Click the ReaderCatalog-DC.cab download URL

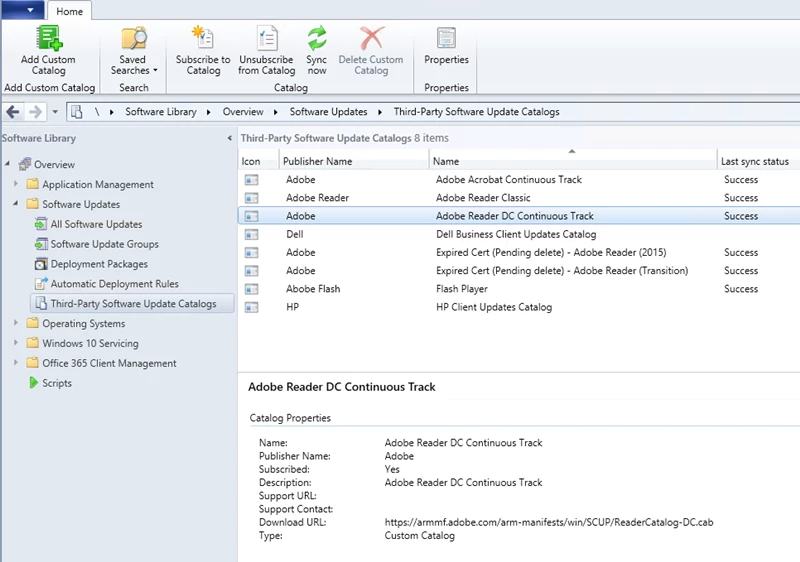pyautogui.click(x=549, y=522)
